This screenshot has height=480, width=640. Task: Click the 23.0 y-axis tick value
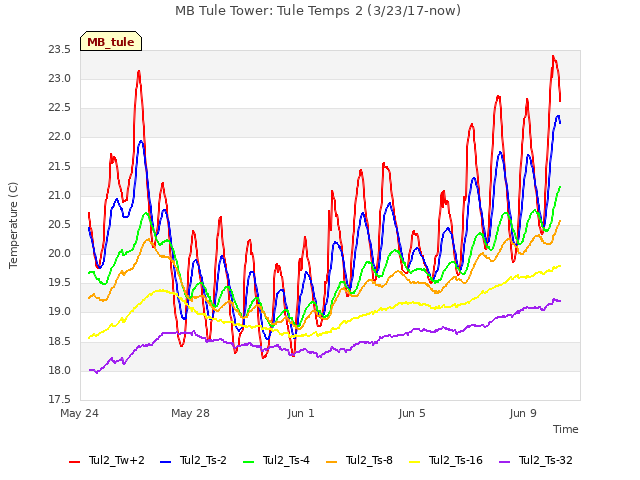[x=60, y=78]
